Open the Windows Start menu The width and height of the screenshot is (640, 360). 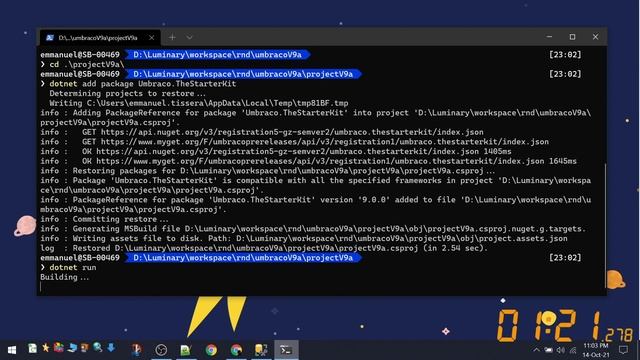[12, 350]
